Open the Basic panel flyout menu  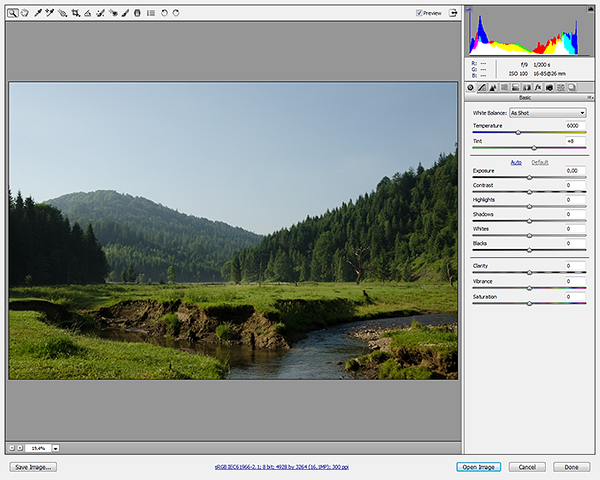coord(590,98)
